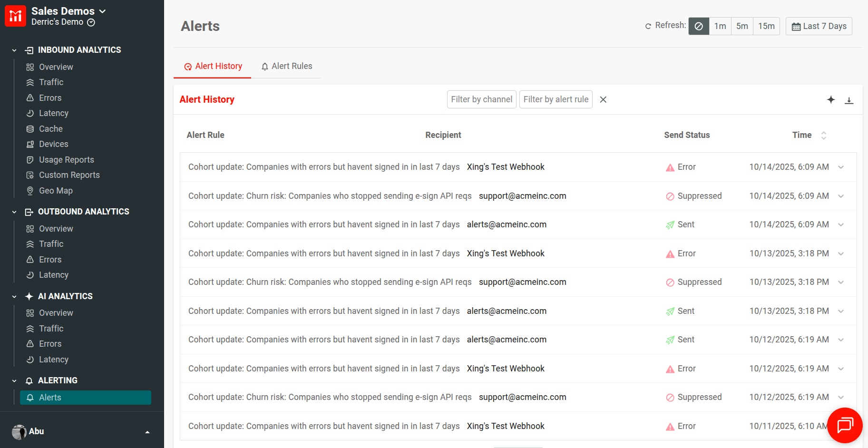
Task: Enable the 5m refresh interval
Action: [742, 26]
